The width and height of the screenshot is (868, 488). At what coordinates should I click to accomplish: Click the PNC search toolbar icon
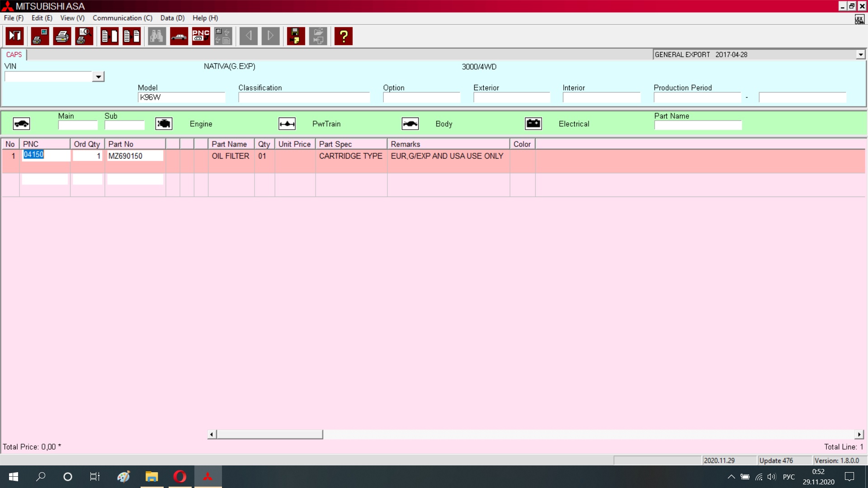(x=201, y=36)
